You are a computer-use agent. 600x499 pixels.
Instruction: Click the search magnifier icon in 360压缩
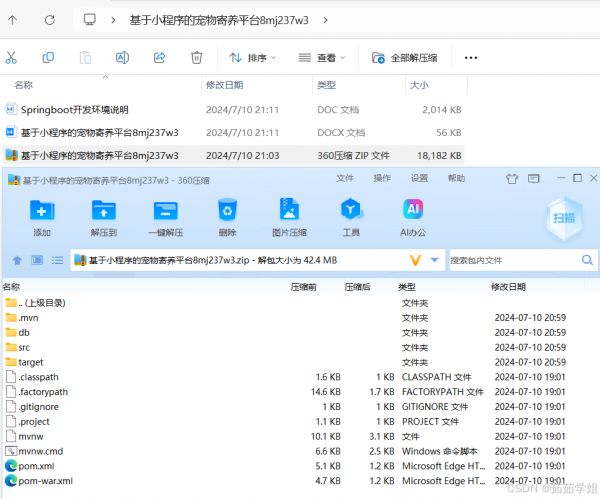point(587,260)
